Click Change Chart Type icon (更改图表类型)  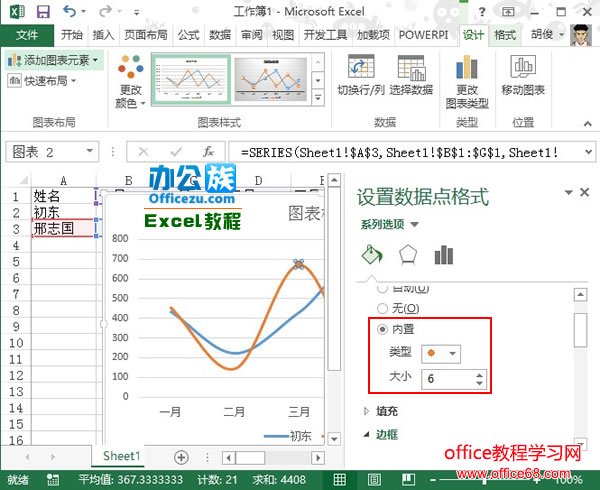click(467, 81)
